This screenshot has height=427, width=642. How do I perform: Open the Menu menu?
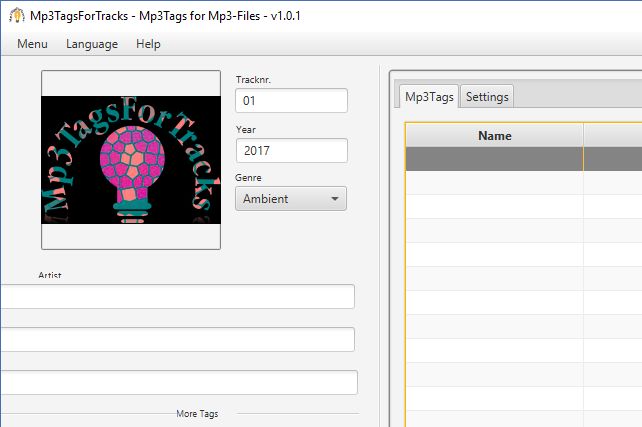pyautogui.click(x=32, y=44)
